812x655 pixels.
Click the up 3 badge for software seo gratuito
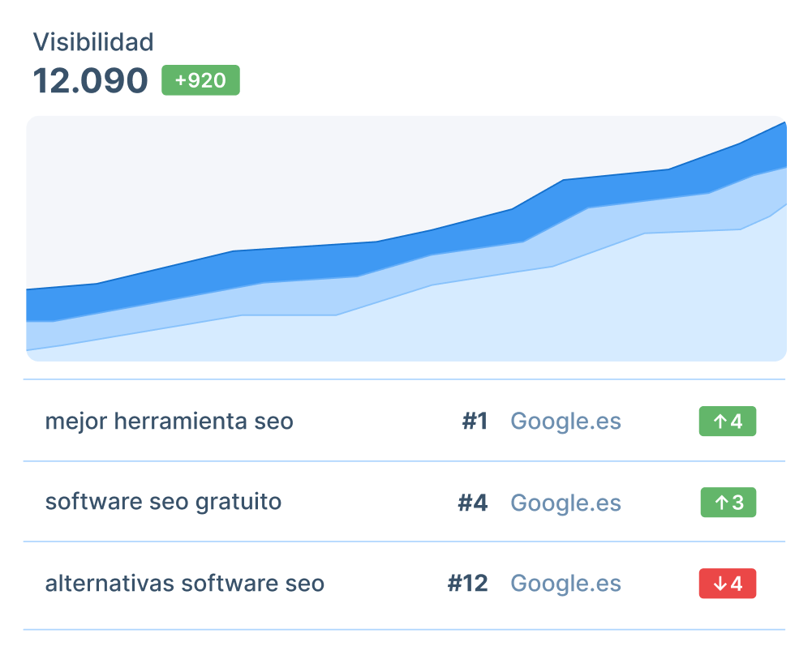728,503
